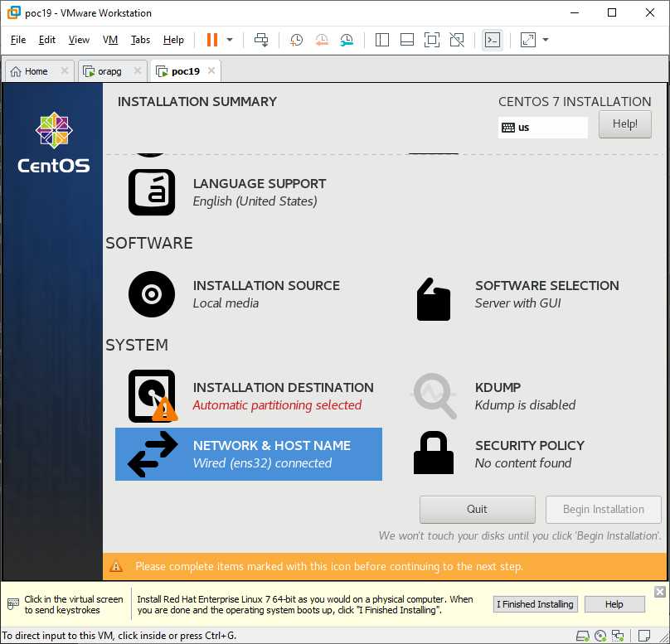The image size is (670, 644).
Task: Open Installation Destination disk icon
Action: (152, 396)
